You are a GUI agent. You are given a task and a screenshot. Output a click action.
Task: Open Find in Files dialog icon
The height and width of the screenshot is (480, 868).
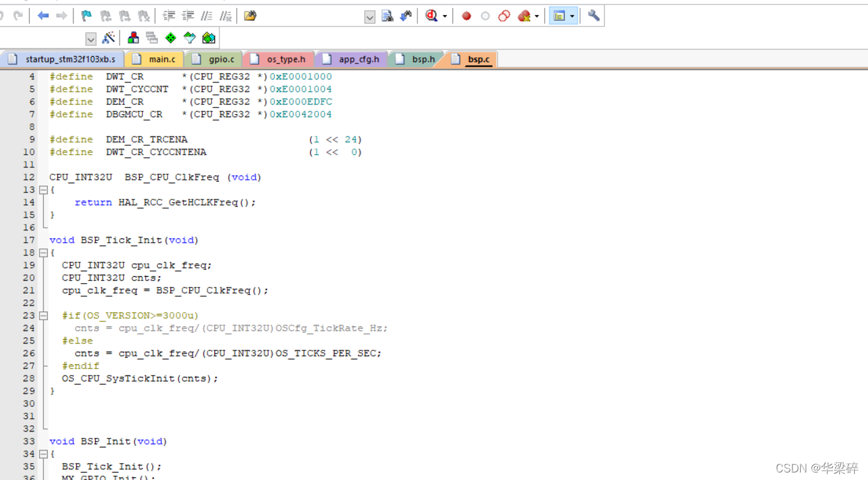pyautogui.click(x=250, y=16)
